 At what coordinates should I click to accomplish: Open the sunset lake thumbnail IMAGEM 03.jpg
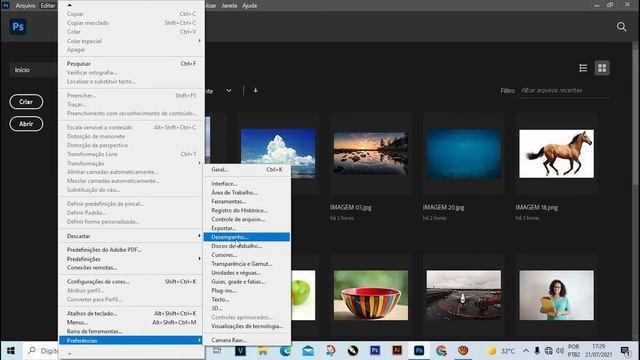371,154
